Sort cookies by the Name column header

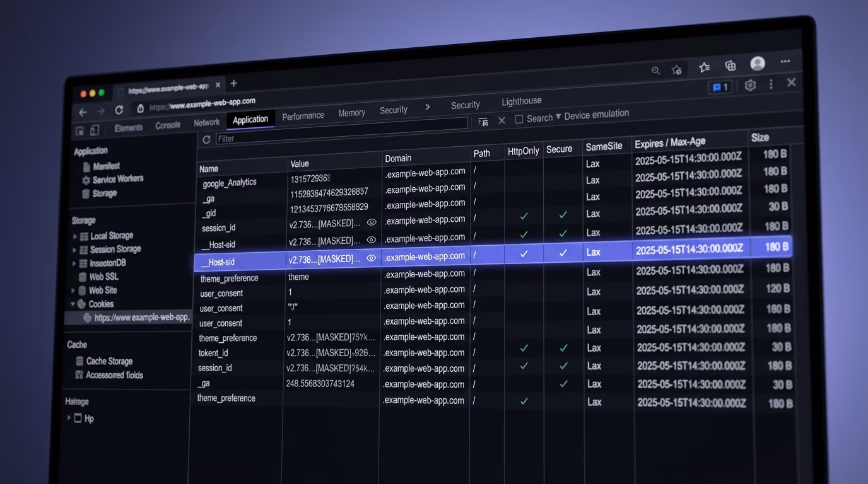tap(242, 168)
